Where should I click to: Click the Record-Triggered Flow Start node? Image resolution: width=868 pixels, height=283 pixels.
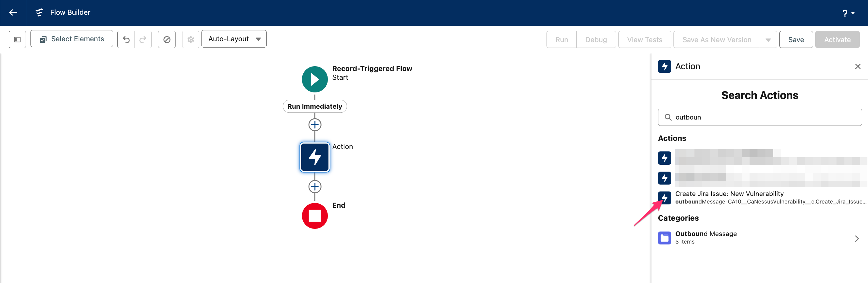click(314, 79)
